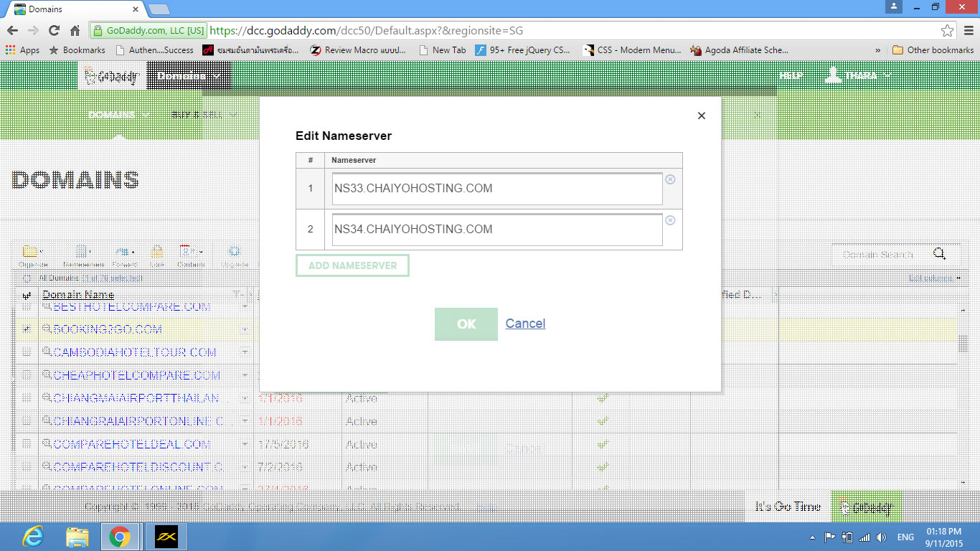Cancel the nameserver edit
980x551 pixels.
[525, 324]
